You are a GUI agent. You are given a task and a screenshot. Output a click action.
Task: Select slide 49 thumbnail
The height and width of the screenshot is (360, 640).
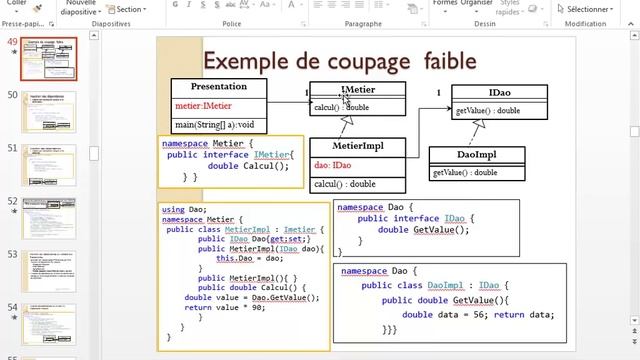coord(49,59)
